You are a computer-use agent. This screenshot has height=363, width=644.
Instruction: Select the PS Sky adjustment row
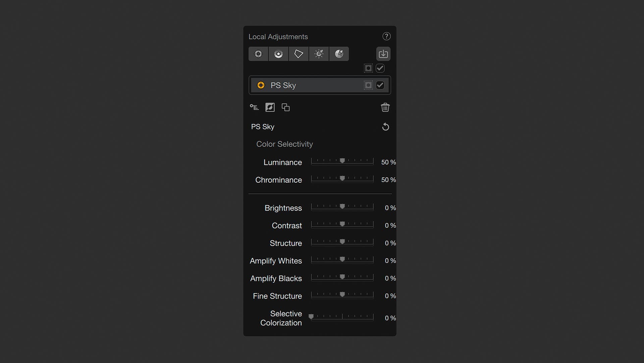point(320,85)
